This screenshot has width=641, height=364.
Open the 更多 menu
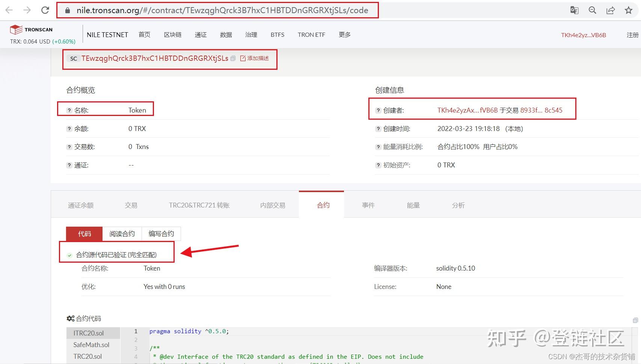point(345,35)
